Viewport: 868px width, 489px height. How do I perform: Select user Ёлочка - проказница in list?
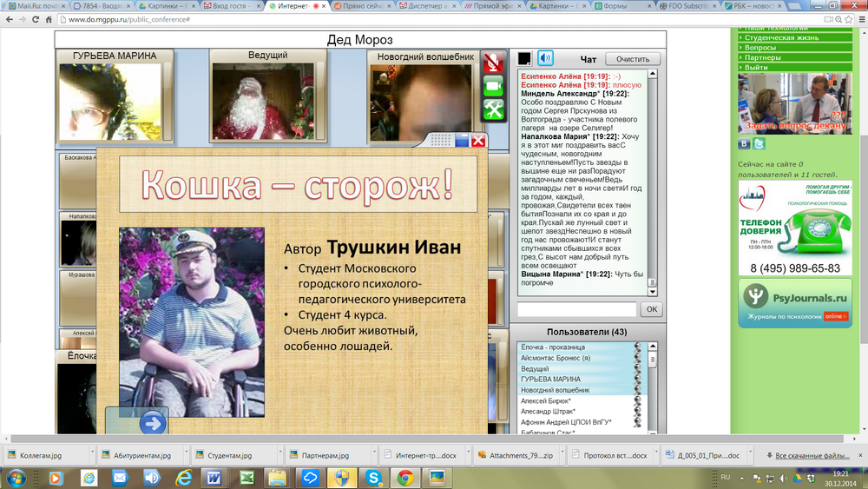tap(580, 347)
